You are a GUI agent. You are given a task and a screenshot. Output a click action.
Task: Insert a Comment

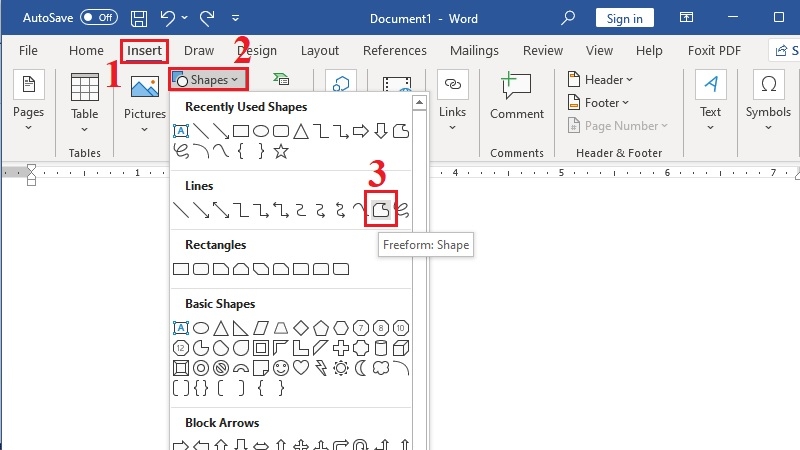516,97
